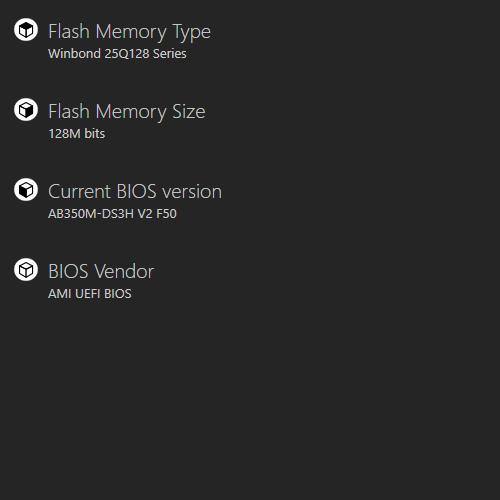Click the AMI UEFI BIOS vendor text

click(x=90, y=294)
